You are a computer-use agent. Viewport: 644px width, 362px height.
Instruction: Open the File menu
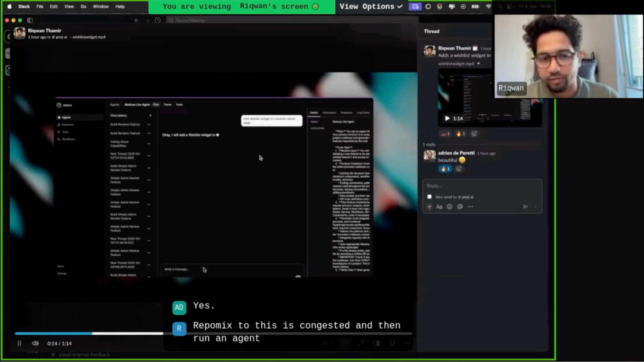(40, 6)
